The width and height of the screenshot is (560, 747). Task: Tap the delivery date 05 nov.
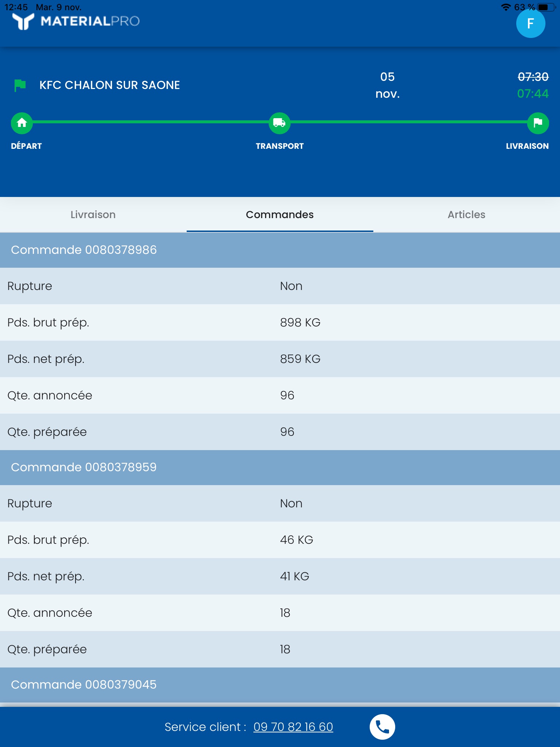pos(388,85)
